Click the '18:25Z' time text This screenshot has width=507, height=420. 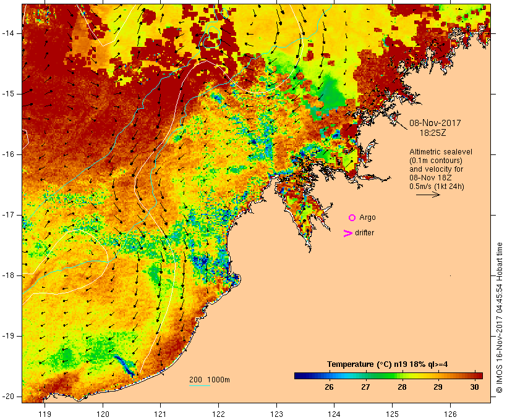(433, 133)
